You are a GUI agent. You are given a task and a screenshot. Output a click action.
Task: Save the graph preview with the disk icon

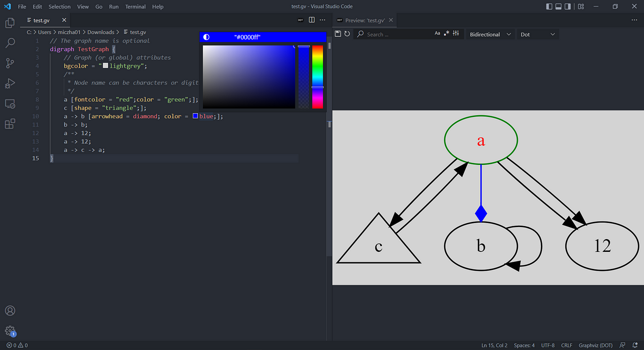click(x=338, y=34)
